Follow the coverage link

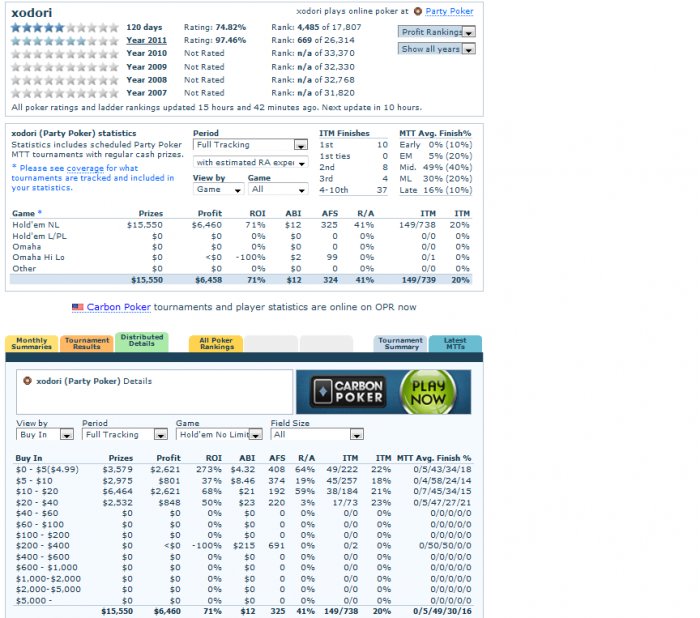tap(85, 168)
